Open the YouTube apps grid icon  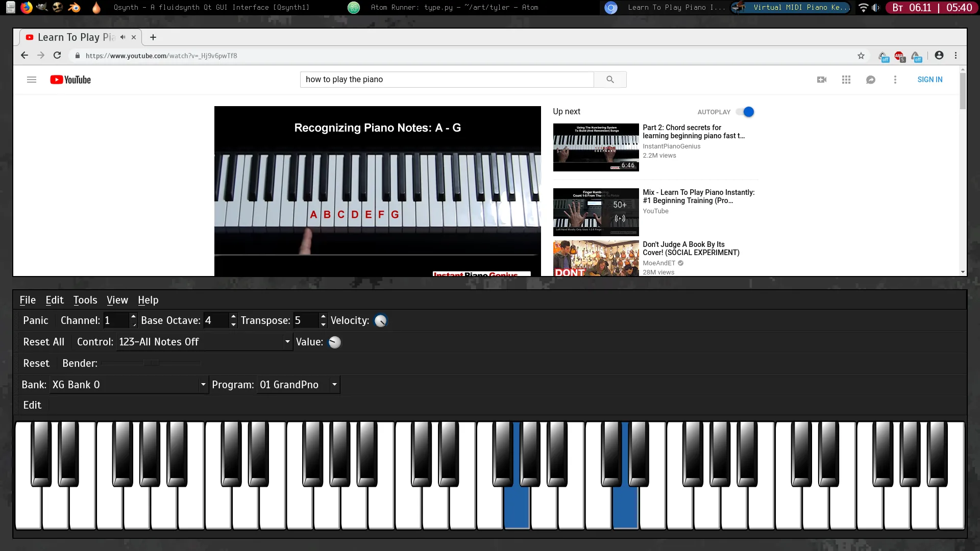[x=846, y=80]
